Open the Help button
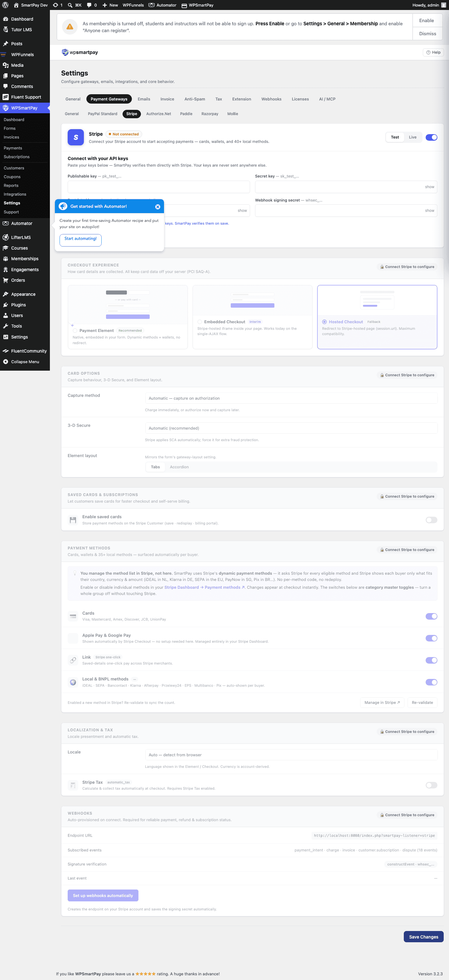This screenshot has height=980, width=449. pyautogui.click(x=433, y=52)
